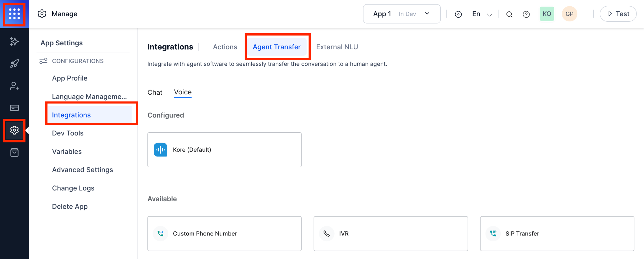Open the apps grid launcher

pos(14,14)
